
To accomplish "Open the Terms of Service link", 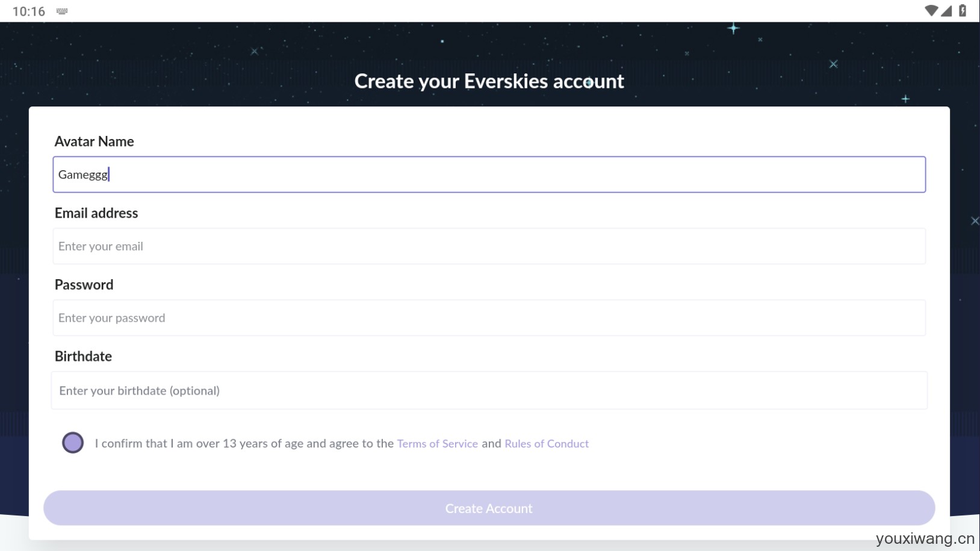I will [437, 443].
